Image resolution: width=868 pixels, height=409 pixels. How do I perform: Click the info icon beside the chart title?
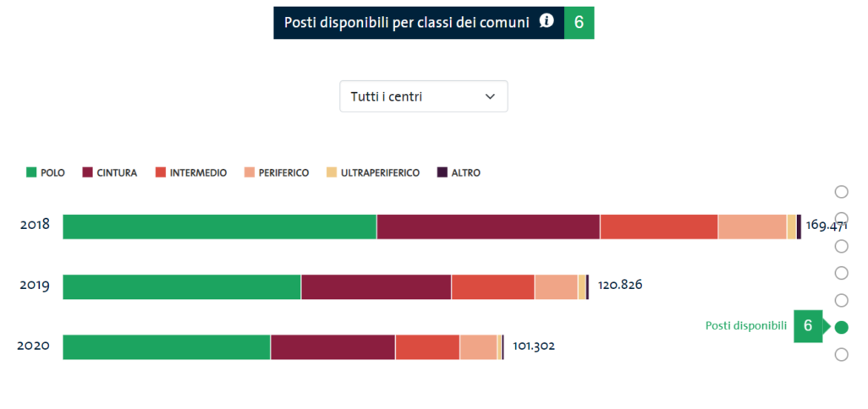click(547, 22)
